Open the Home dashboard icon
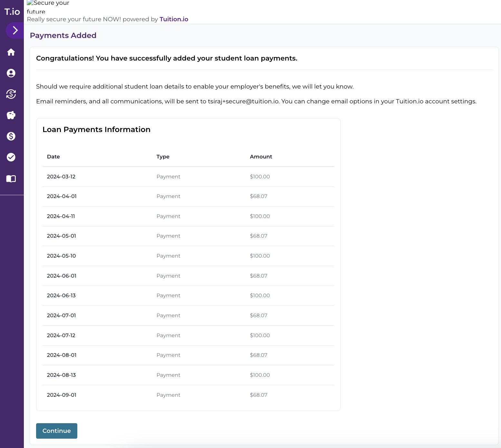The width and height of the screenshot is (501, 448). pyautogui.click(x=11, y=52)
